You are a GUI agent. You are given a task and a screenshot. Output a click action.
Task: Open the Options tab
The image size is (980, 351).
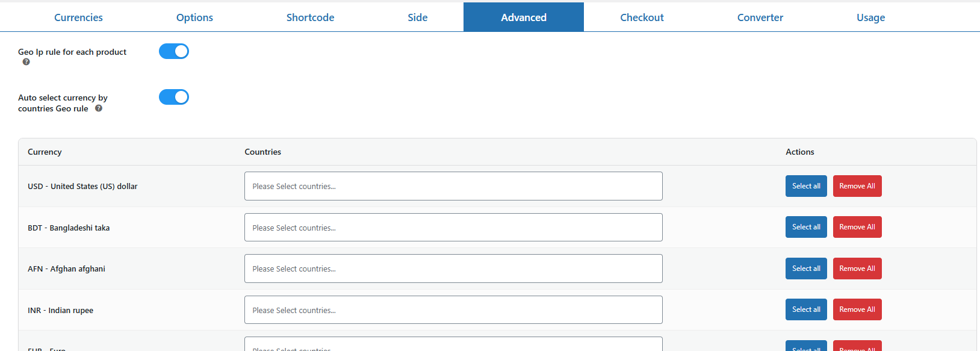194,17
